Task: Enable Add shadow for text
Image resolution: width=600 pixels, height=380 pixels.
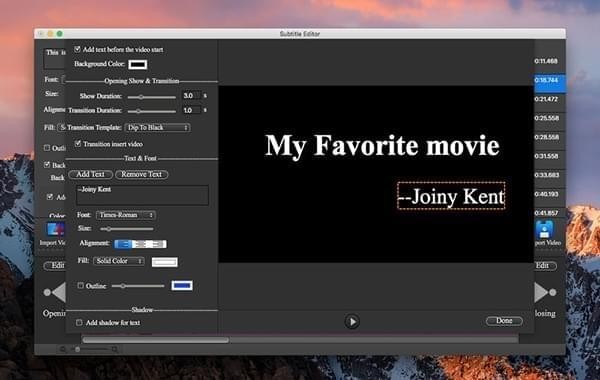Action: coord(79,323)
